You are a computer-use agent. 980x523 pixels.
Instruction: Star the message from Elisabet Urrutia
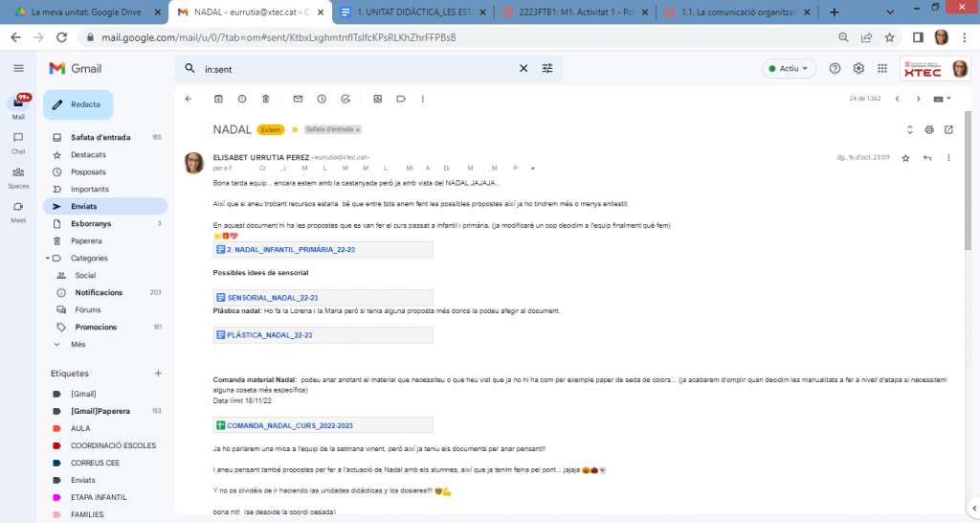pyautogui.click(x=905, y=157)
